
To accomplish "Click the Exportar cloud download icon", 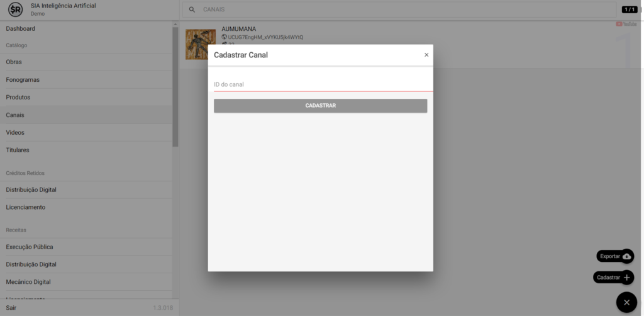I will (626, 256).
